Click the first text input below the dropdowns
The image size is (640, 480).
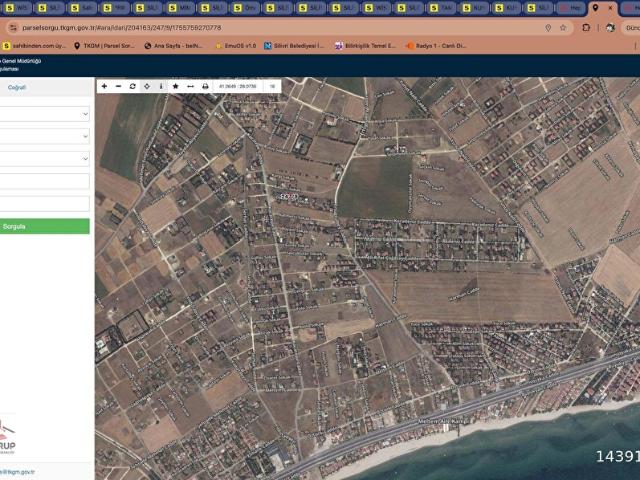click(44, 181)
